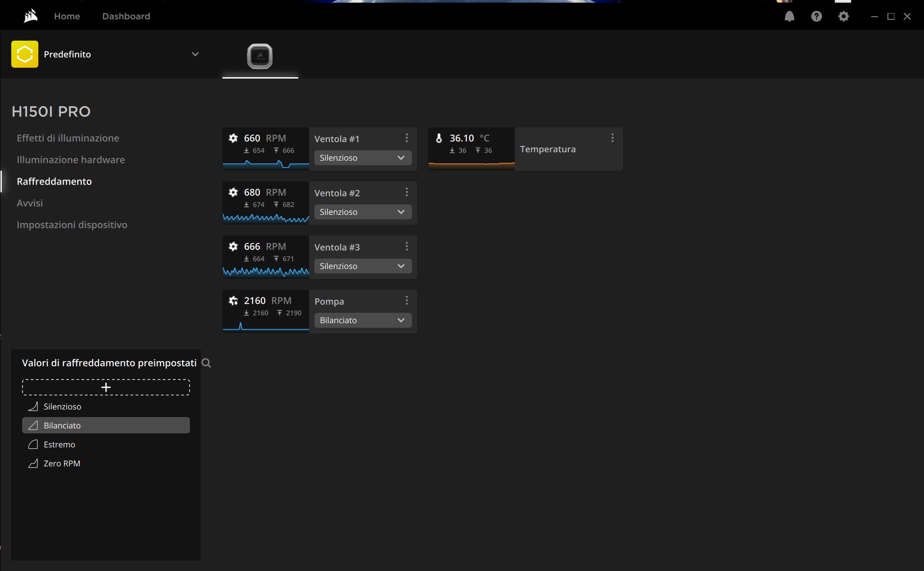Click the 36.10 °C reading
The width and height of the screenshot is (924, 571).
[x=470, y=138]
